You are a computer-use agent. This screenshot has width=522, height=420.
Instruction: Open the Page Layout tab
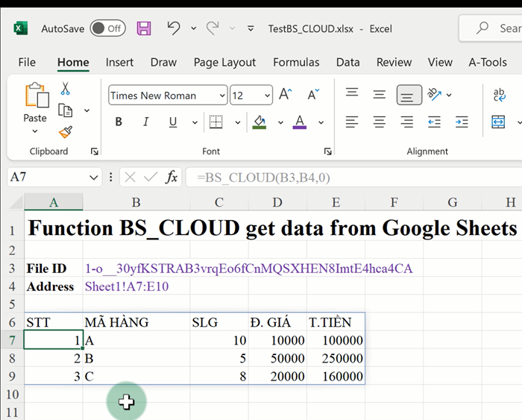tap(224, 62)
